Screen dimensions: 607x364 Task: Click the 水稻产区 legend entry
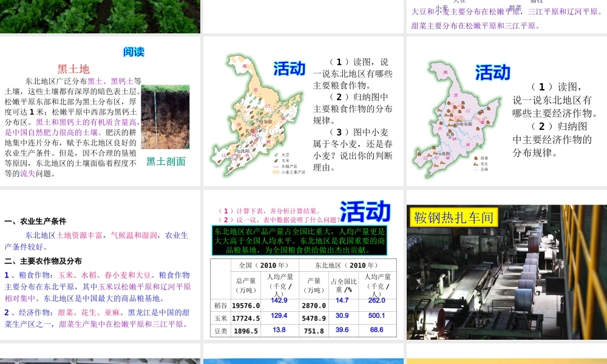tap(286, 166)
